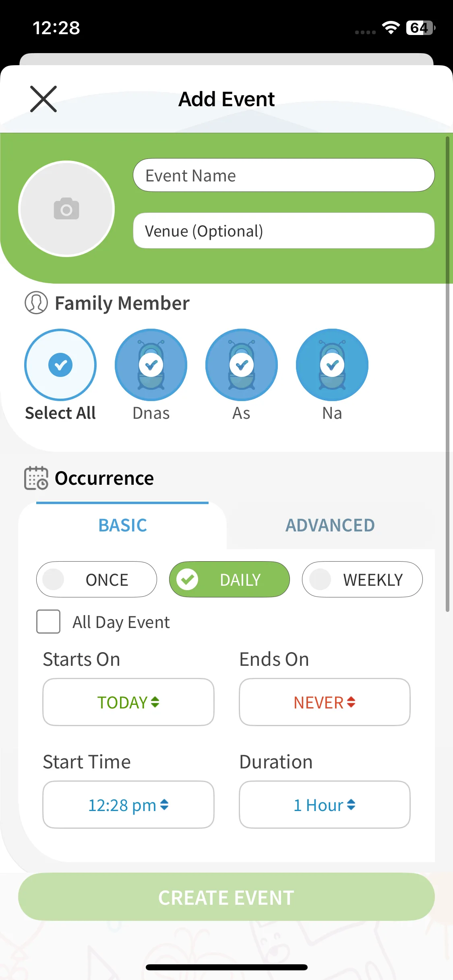The image size is (453, 980).
Task: Open the Ends On NEVER picker
Action: click(325, 702)
